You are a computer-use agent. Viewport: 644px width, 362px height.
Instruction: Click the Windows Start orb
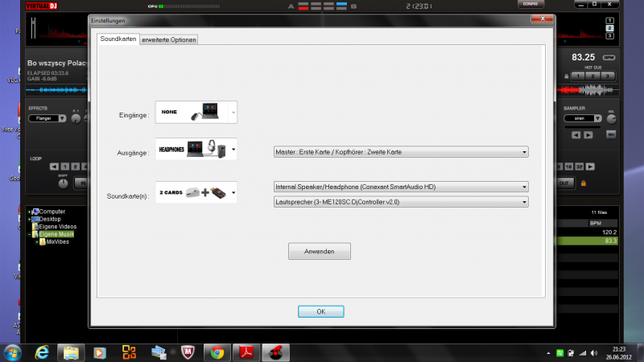[x=14, y=352]
